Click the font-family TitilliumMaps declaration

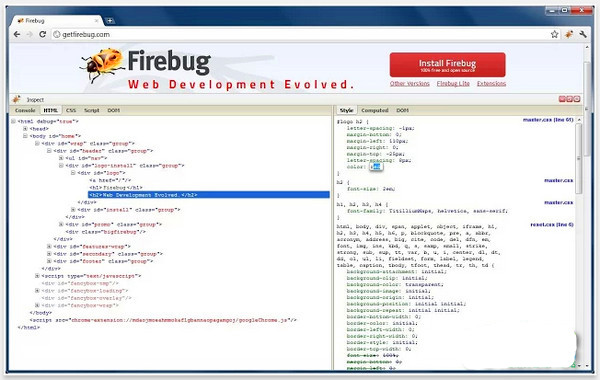click(427, 211)
